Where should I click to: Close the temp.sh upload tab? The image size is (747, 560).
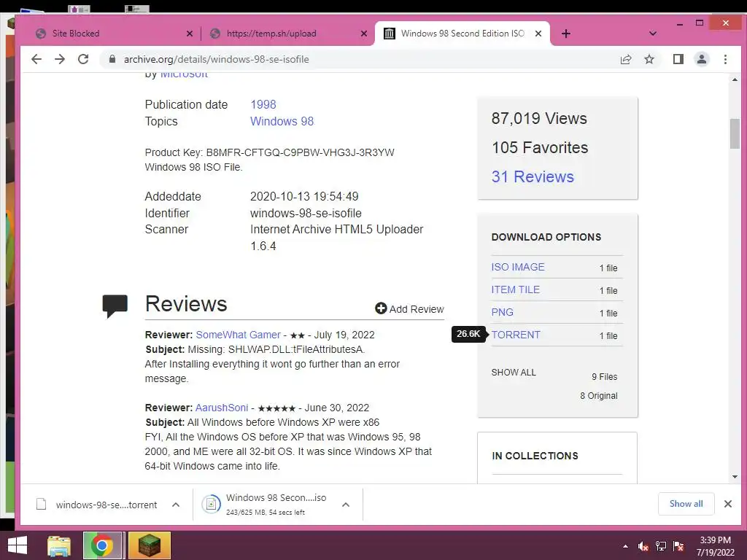click(364, 34)
